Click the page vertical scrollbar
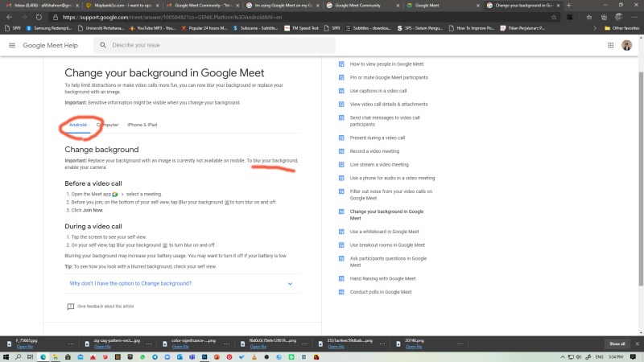The image size is (644, 362). coord(641,179)
